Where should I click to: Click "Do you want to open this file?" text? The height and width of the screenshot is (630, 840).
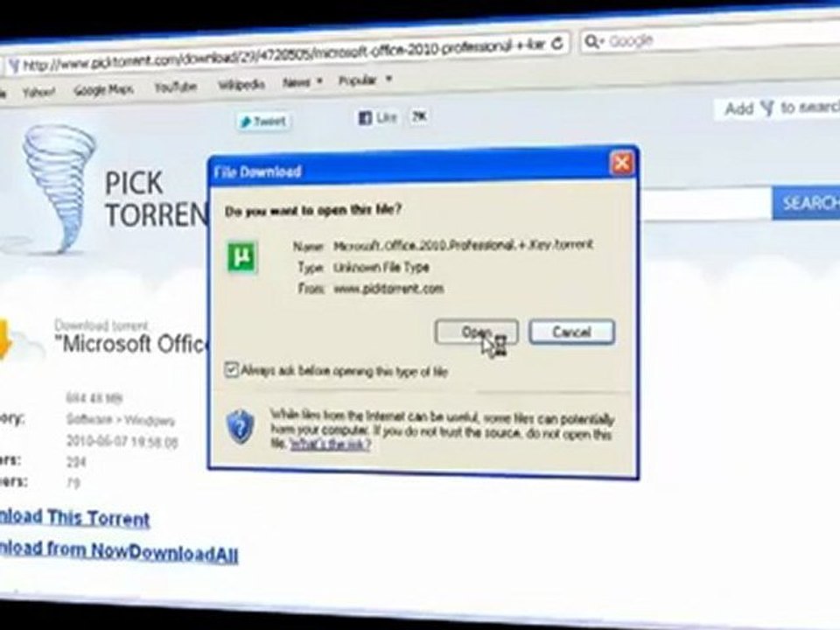click(x=313, y=210)
